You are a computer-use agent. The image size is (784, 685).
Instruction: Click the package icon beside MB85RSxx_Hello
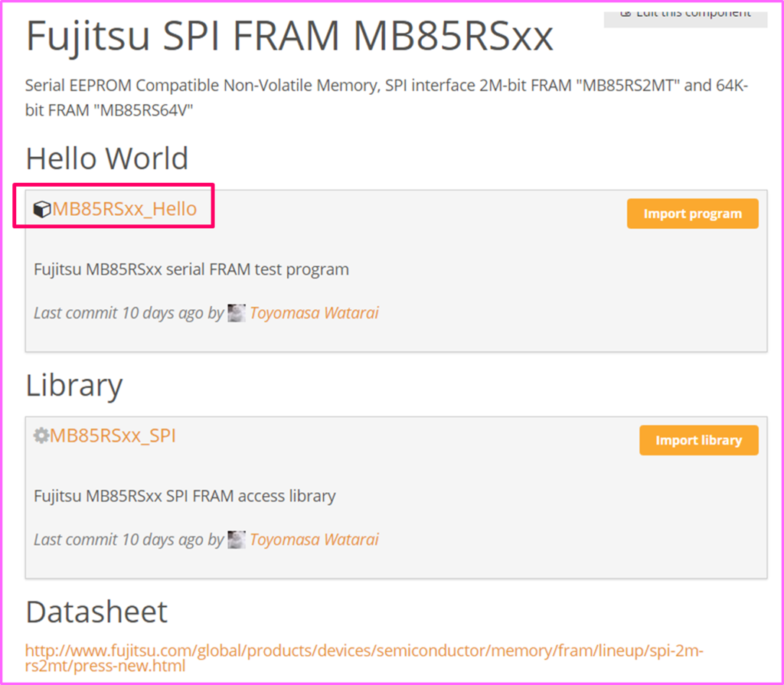click(x=42, y=209)
